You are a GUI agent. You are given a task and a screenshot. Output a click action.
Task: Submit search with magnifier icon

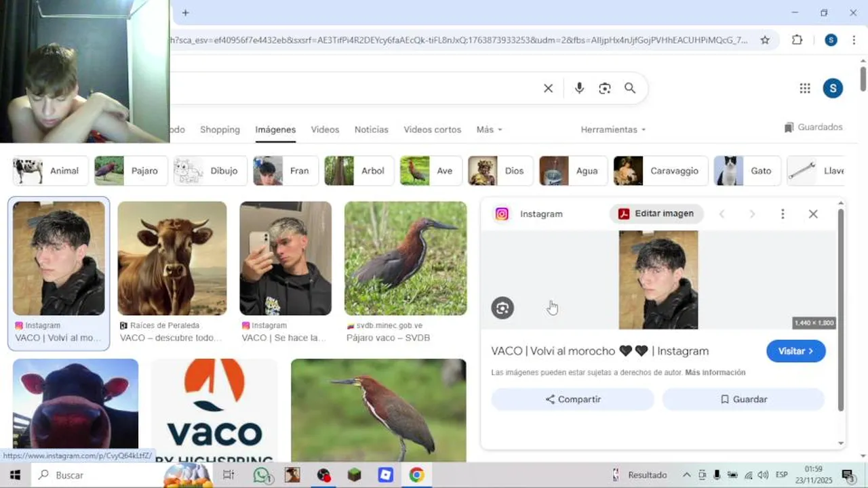[x=630, y=88]
